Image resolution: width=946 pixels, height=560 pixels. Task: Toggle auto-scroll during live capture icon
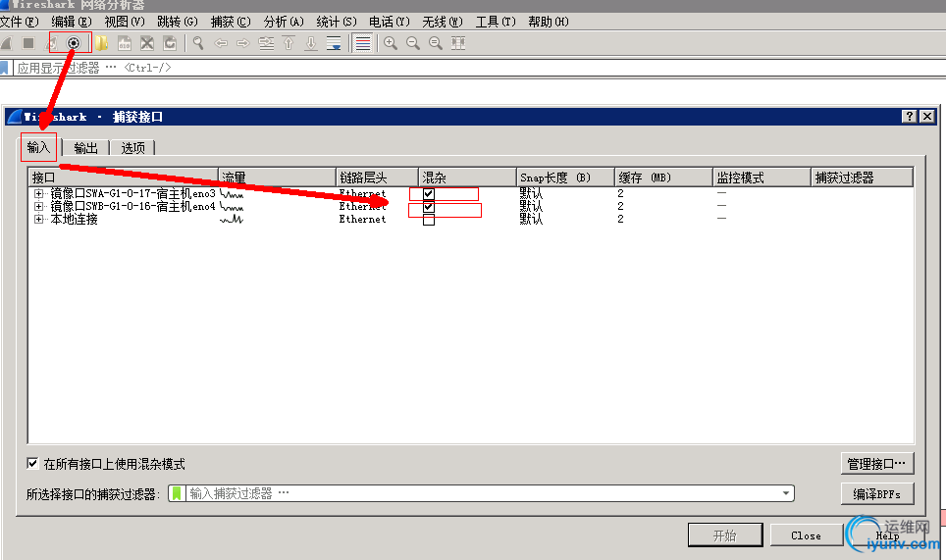[334, 43]
